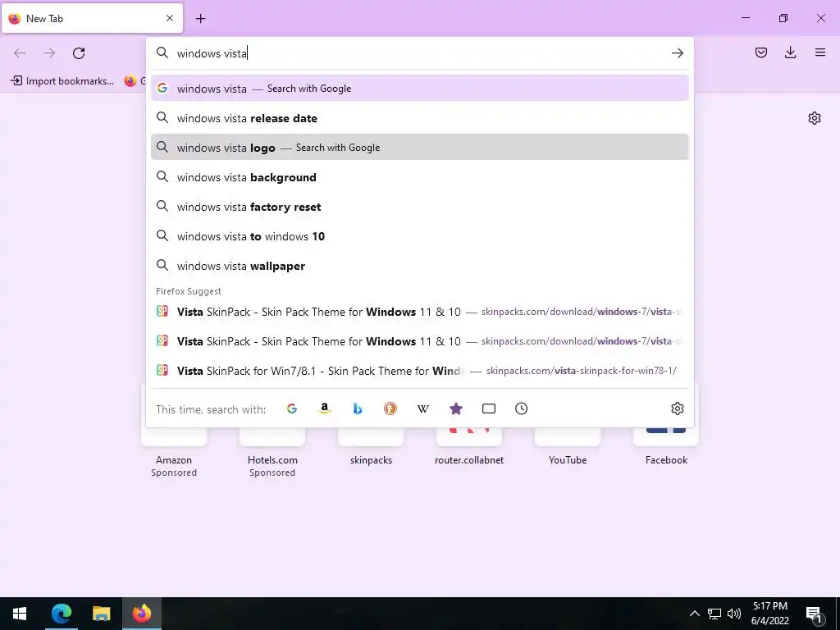
Task: Select suggestion windows vista wallpaper
Action: pyautogui.click(x=419, y=266)
